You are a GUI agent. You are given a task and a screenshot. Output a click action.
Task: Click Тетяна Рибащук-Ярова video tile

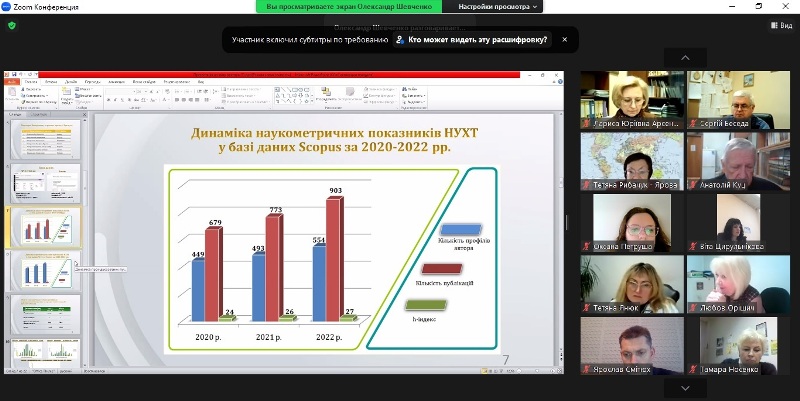pyautogui.click(x=632, y=161)
